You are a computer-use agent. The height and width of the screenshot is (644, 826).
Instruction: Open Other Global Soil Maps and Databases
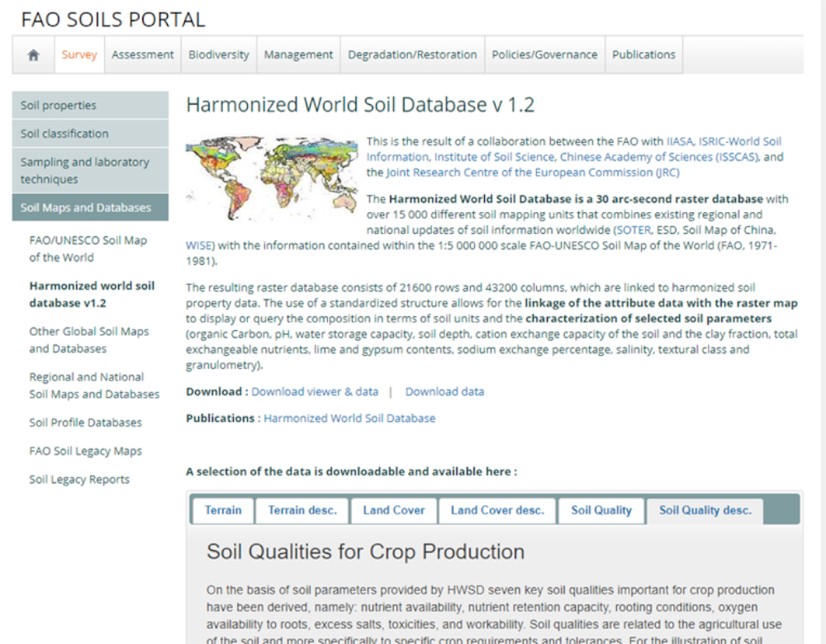[89, 339]
